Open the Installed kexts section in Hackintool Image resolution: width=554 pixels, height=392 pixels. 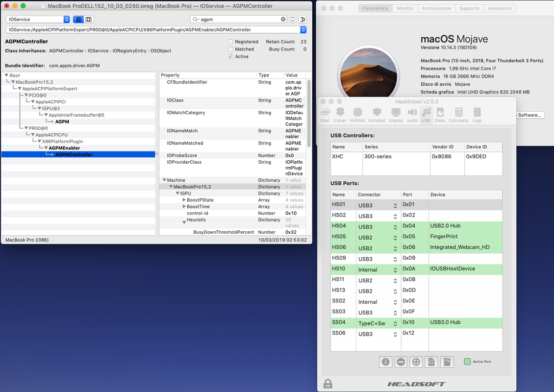[x=377, y=115]
